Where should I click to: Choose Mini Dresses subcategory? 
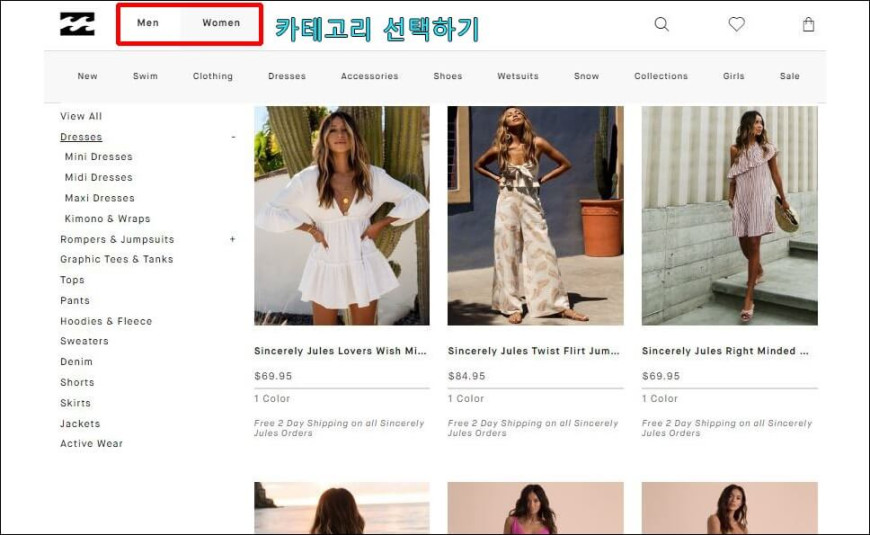pos(99,157)
